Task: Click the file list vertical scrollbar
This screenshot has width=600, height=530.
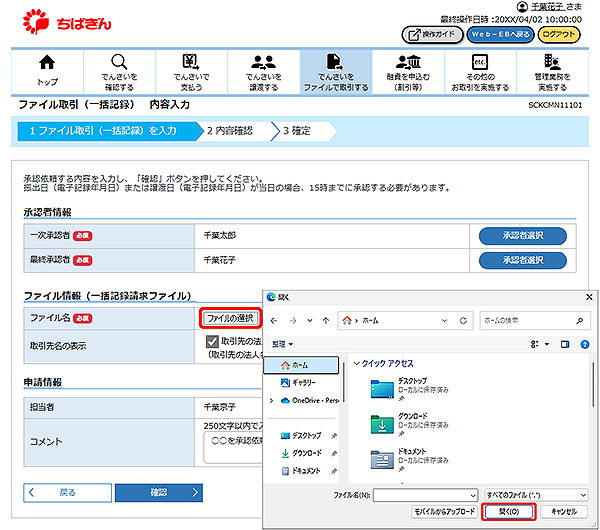Action: click(593, 385)
